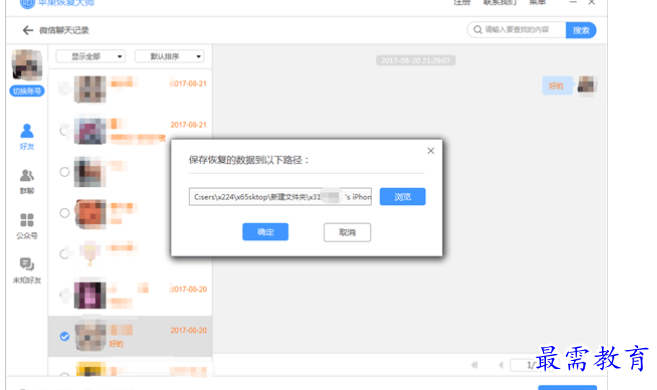Click the profile avatar above 切换账号

[27, 65]
